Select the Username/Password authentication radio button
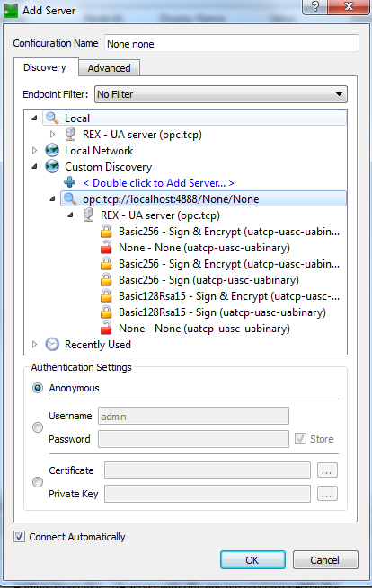 tap(38, 427)
